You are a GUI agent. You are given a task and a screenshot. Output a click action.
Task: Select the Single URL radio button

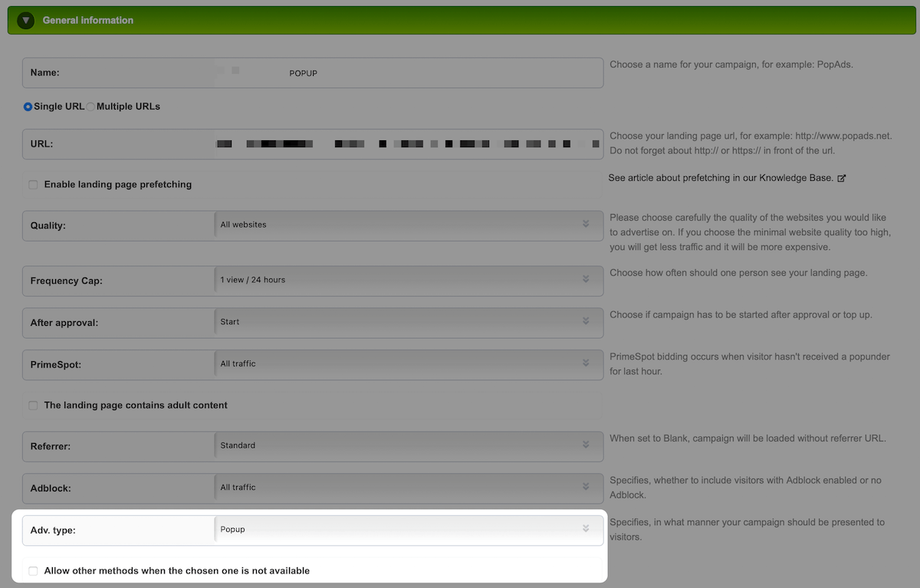pyautogui.click(x=28, y=107)
